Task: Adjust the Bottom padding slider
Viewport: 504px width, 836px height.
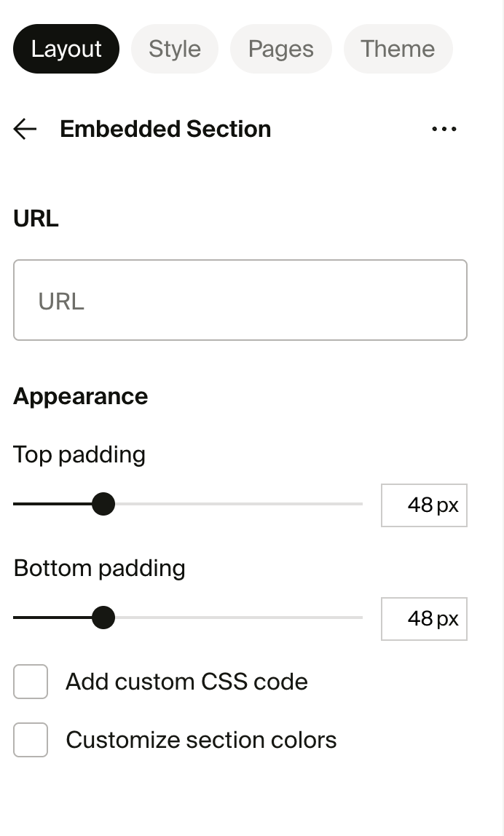Action: 104,617
